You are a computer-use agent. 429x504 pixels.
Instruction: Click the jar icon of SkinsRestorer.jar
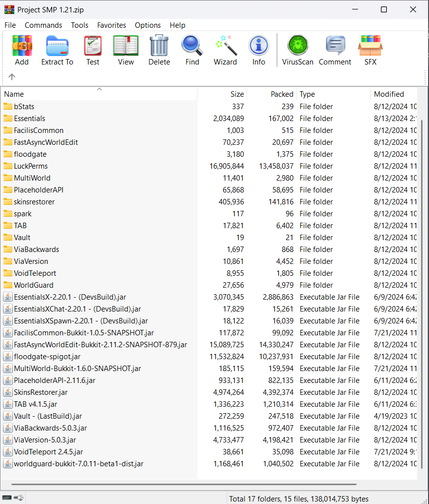point(8,392)
